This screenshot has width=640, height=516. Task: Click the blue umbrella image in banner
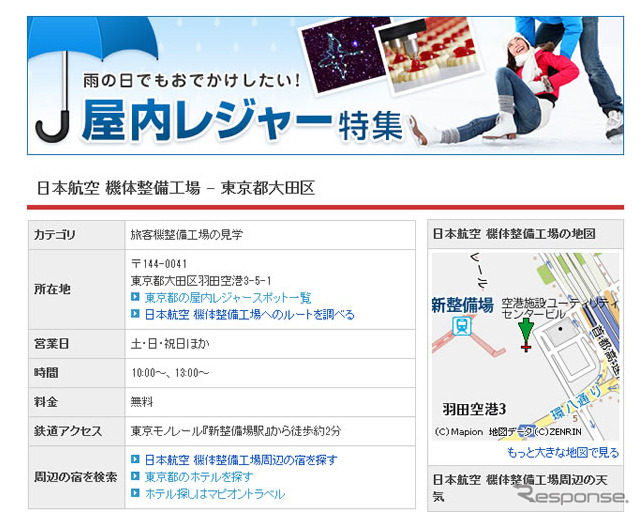click(93, 80)
